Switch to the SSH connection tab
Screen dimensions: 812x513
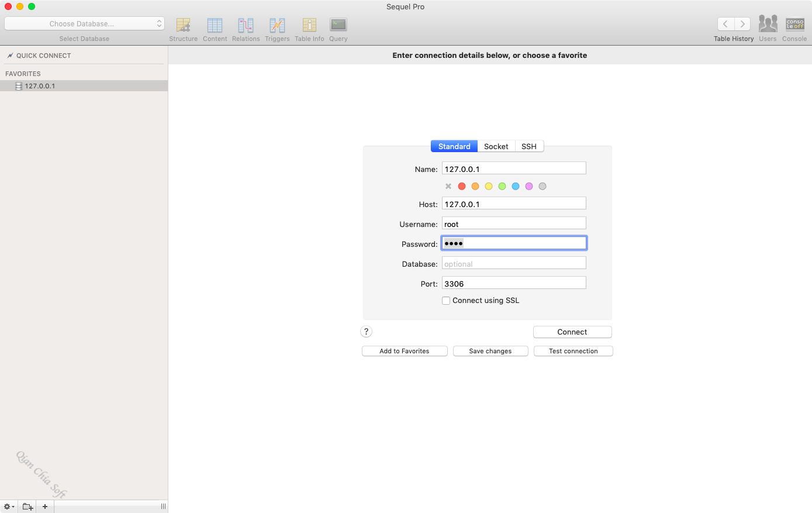529,146
